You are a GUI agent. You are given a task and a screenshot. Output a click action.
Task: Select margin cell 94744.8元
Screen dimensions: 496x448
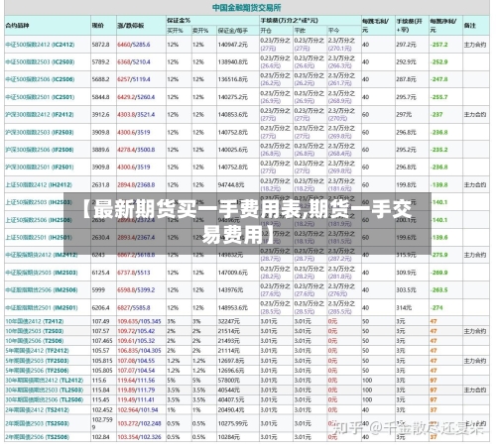coord(231,185)
